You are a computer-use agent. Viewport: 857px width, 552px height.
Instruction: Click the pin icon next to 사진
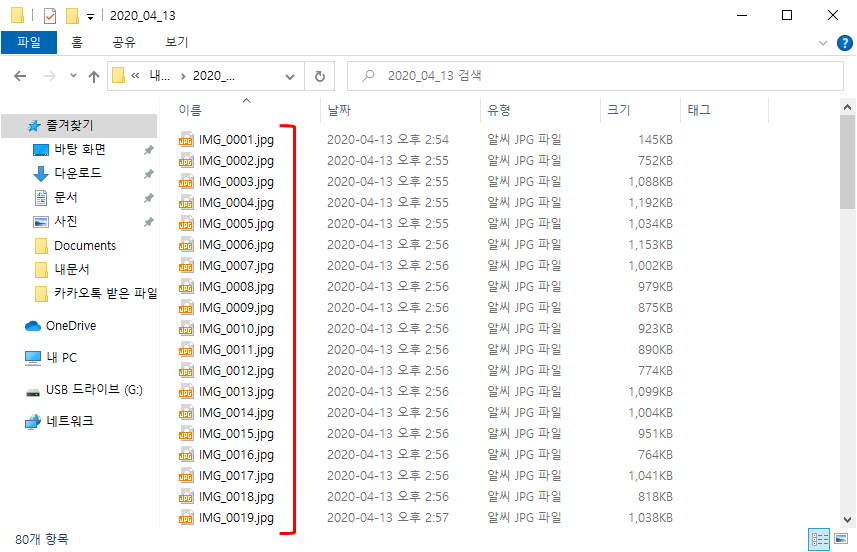pos(148,222)
